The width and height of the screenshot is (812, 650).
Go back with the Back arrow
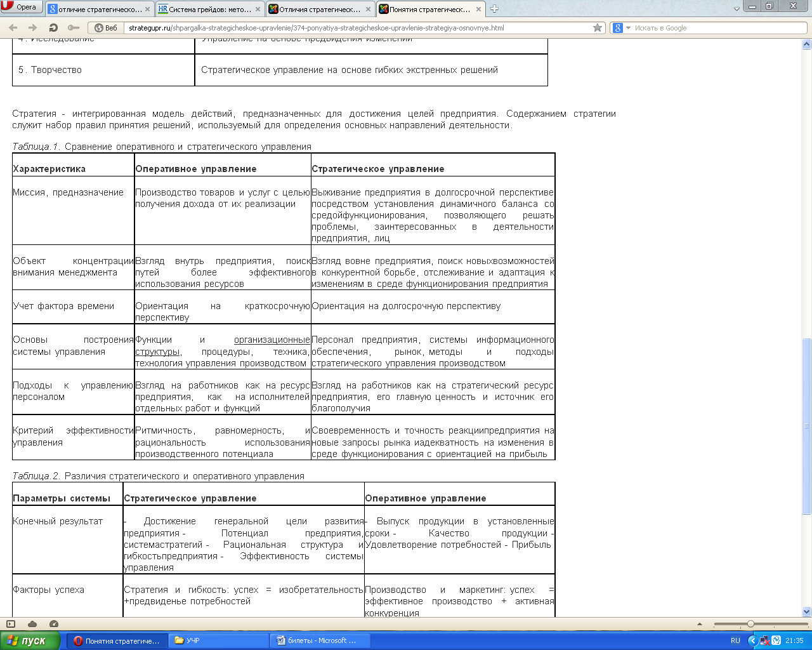pyautogui.click(x=13, y=28)
